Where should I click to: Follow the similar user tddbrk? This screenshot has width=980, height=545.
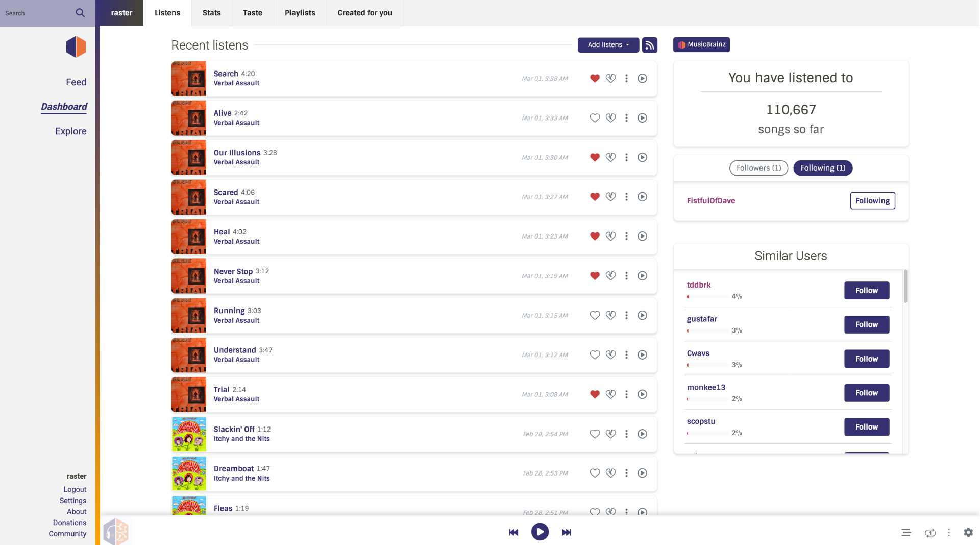[x=866, y=290]
